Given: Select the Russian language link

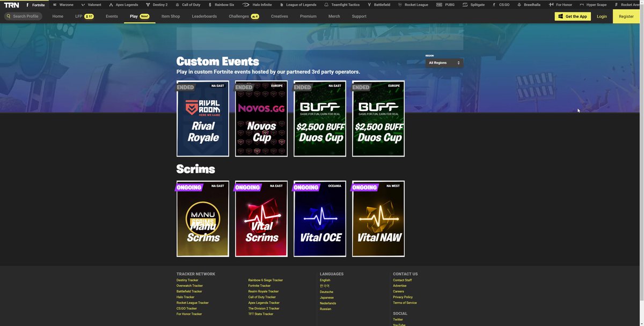Looking at the screenshot, I should 326,309.
